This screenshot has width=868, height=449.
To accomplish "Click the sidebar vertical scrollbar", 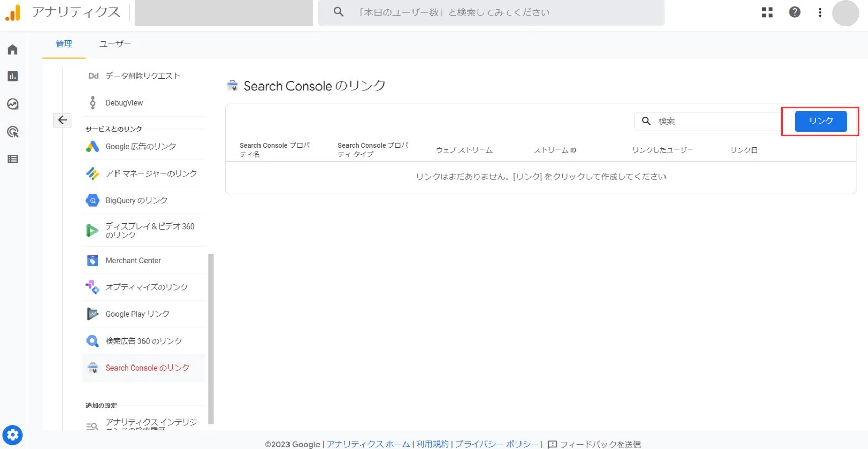I will pyautogui.click(x=211, y=339).
